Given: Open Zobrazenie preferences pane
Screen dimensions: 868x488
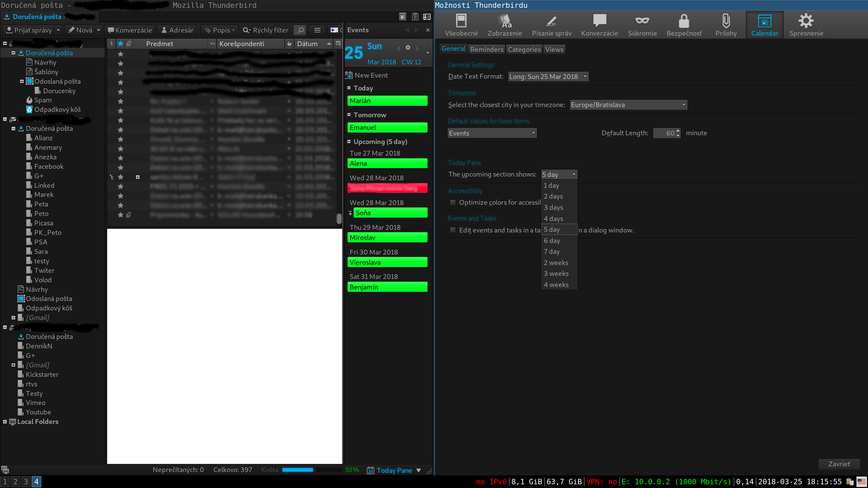Looking at the screenshot, I should 505,25.
